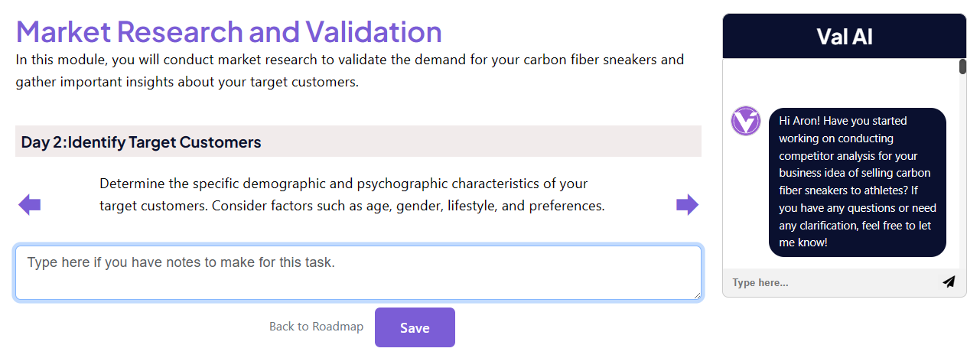
Task: Advance to next task with right arrow
Action: (687, 205)
